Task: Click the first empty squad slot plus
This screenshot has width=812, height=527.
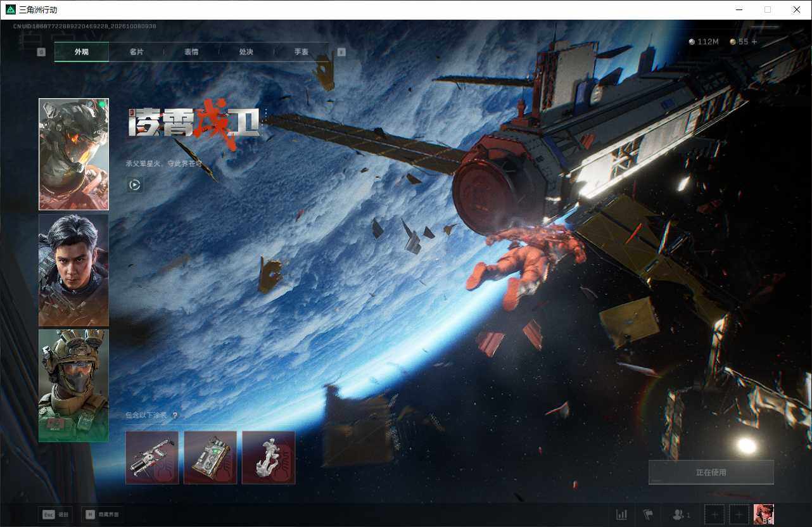Action: [x=714, y=514]
